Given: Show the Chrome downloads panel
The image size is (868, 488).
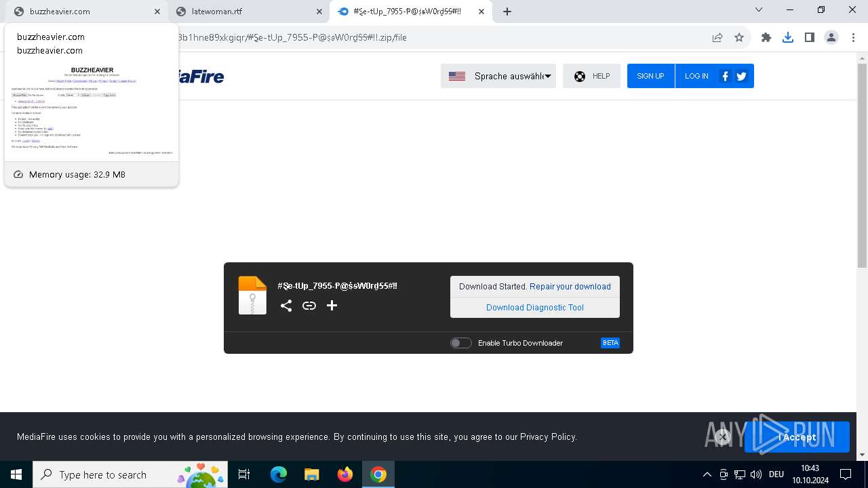Looking at the screenshot, I should pyautogui.click(x=788, y=37).
